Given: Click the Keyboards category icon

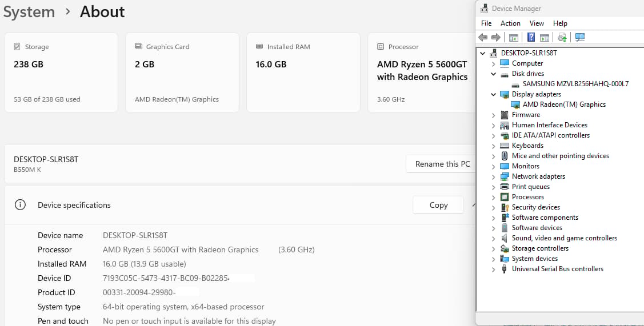Looking at the screenshot, I should (x=505, y=146).
